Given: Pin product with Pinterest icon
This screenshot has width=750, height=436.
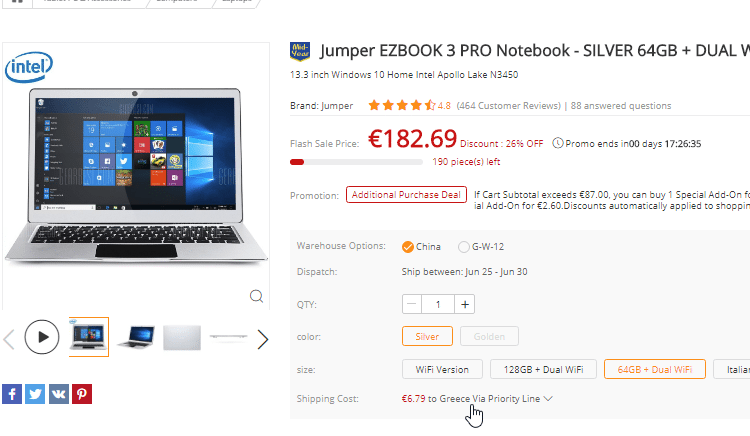Looking at the screenshot, I should [x=82, y=394].
